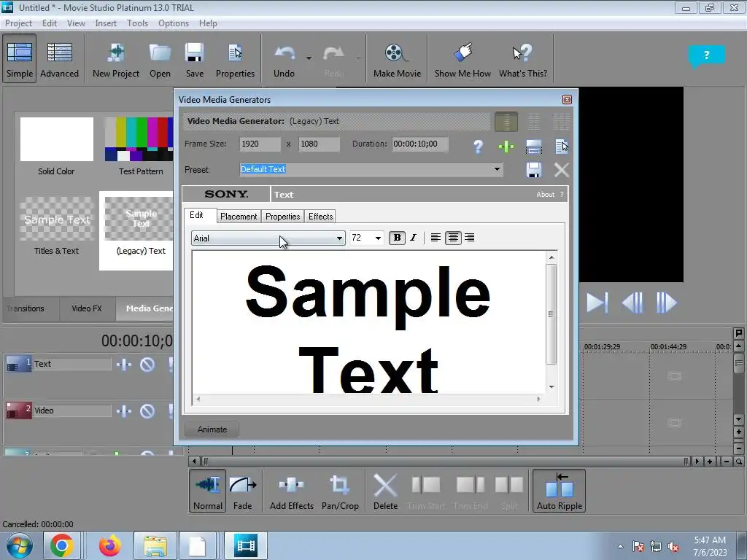The image size is (747, 560).
Task: Undo the last action
Action: 284,60
